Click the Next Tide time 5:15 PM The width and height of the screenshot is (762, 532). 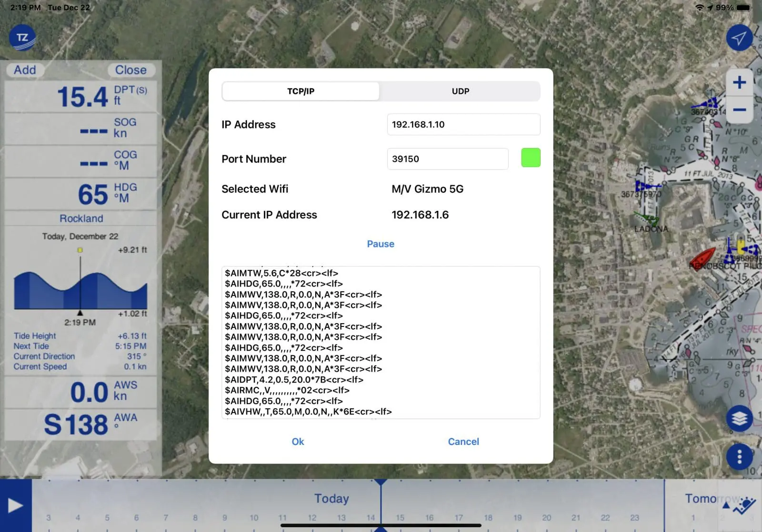tap(130, 346)
